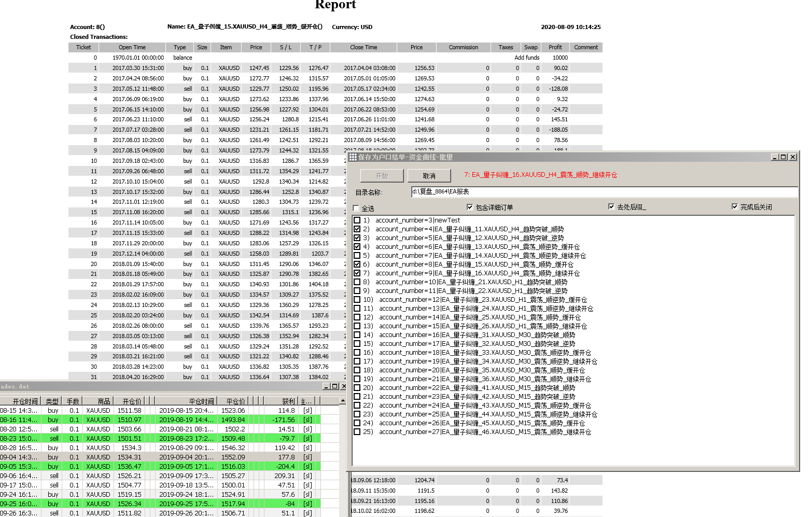This screenshot has height=517, width=812.
Task: Minimize the trades.dat window
Action: click(x=326, y=386)
